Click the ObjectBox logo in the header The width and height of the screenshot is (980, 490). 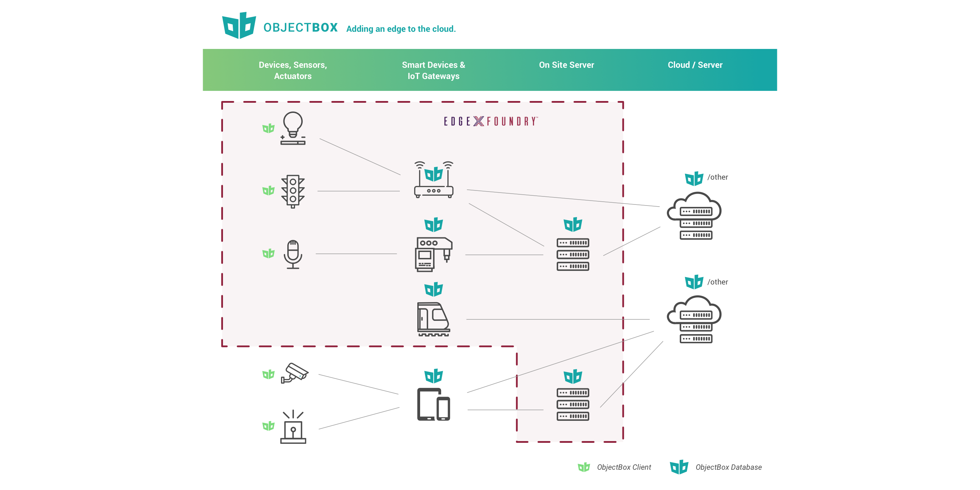(x=239, y=26)
